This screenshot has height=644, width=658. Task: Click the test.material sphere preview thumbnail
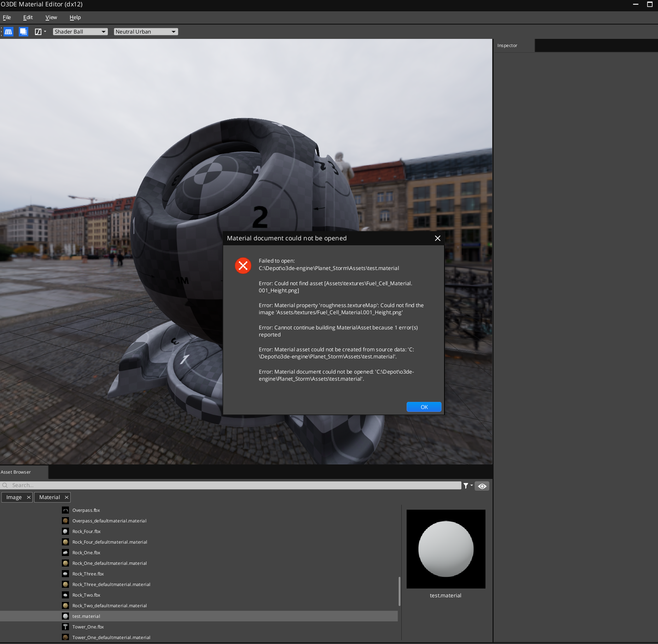pos(446,549)
